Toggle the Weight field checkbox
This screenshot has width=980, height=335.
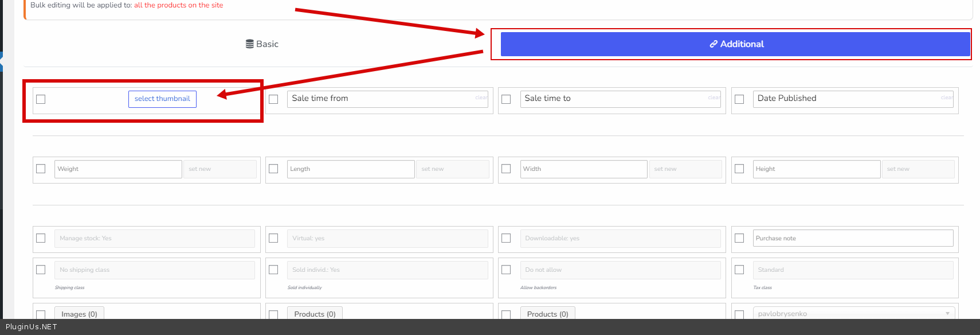(x=41, y=169)
